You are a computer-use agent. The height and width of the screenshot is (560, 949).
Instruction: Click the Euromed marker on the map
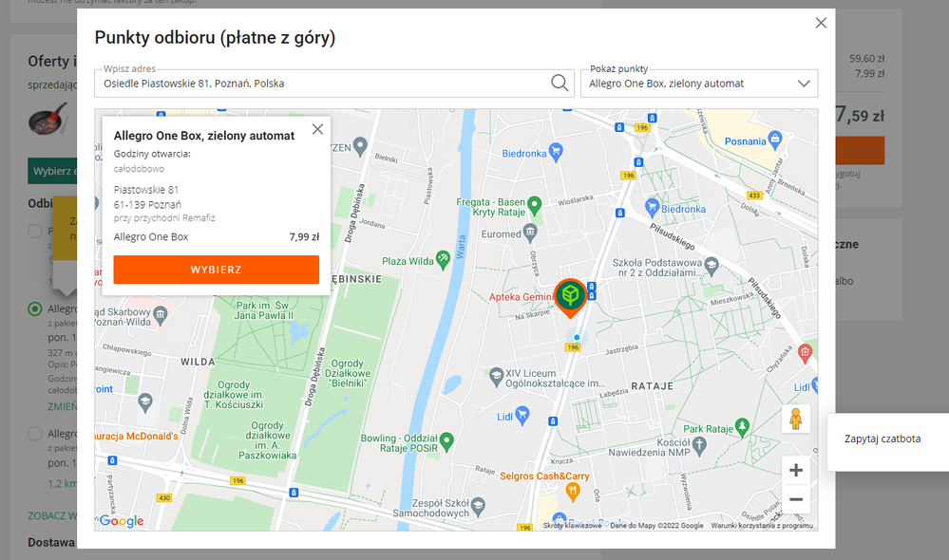click(530, 233)
